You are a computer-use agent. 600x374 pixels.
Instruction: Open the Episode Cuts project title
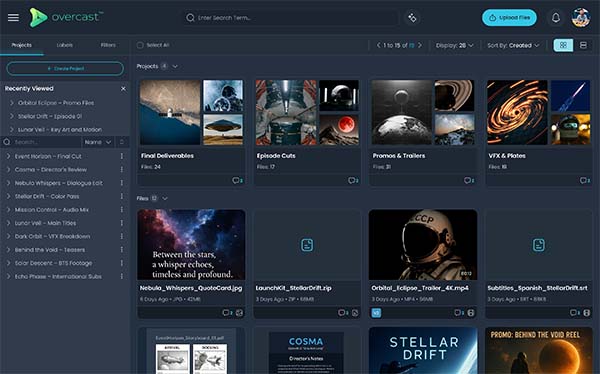coord(276,156)
